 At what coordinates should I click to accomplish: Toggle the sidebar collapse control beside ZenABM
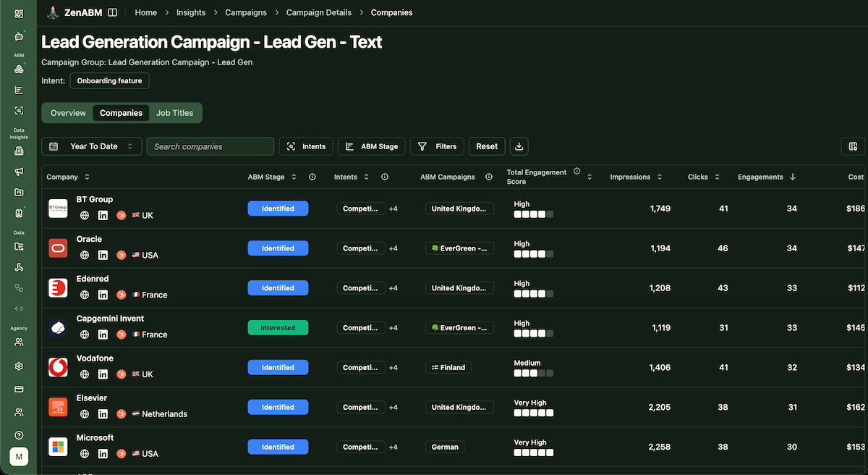[x=112, y=12]
